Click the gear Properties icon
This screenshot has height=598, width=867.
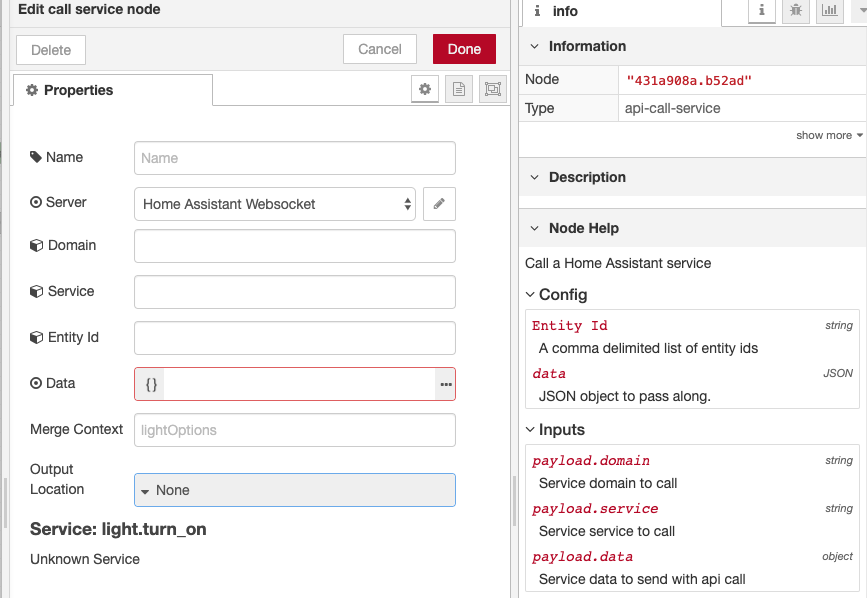(424, 88)
